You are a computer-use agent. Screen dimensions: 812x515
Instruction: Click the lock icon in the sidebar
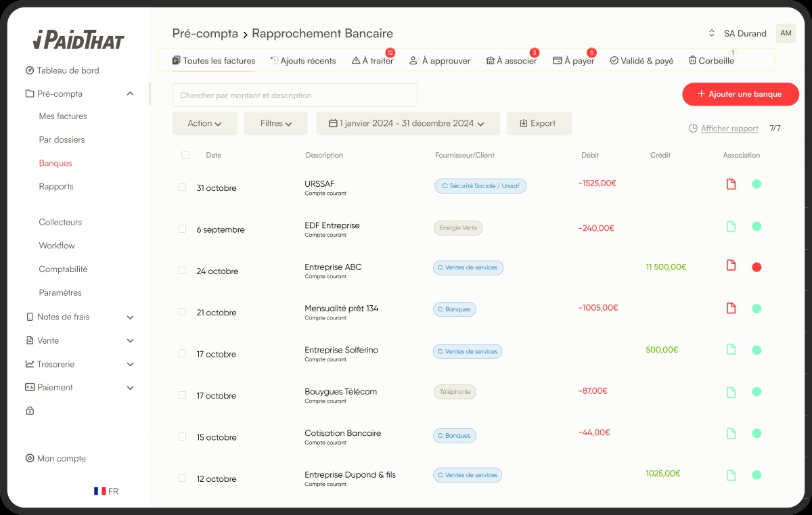[30, 411]
